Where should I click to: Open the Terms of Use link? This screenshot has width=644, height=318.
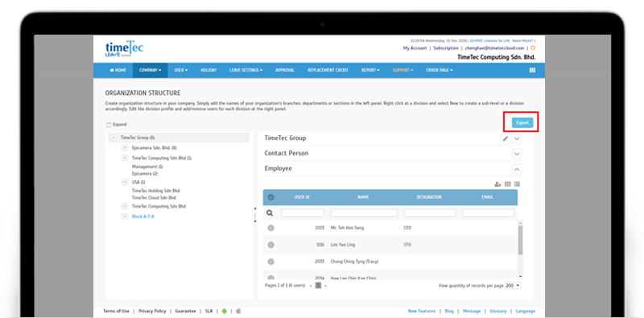(x=116, y=311)
